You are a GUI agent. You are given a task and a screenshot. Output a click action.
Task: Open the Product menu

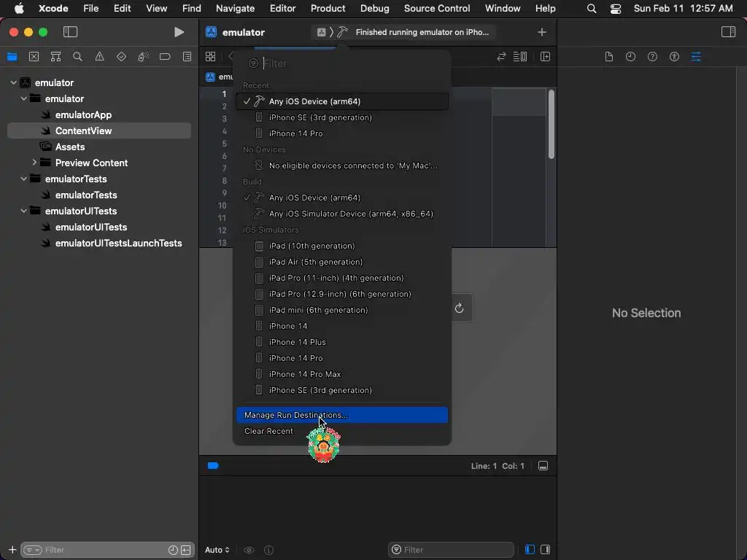tap(328, 8)
